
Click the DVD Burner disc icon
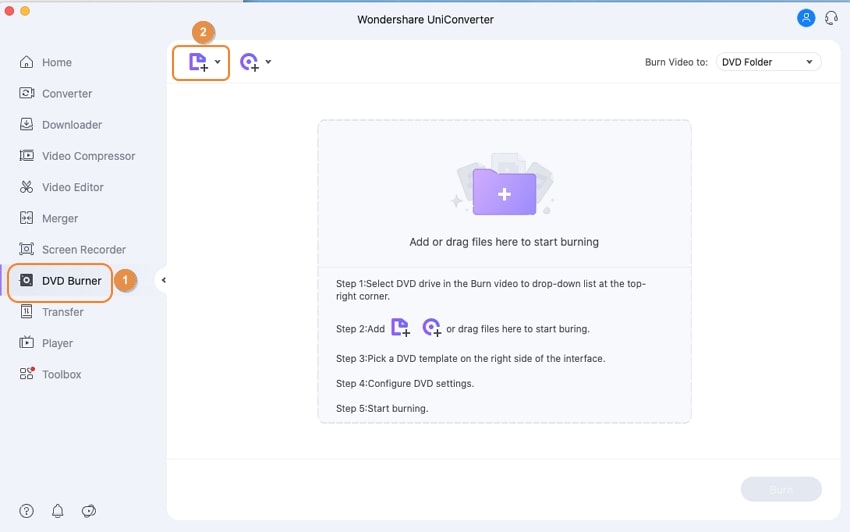tap(26, 280)
